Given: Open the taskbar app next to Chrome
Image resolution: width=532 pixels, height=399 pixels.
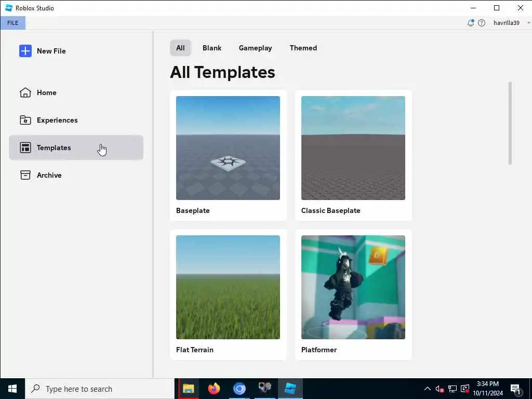Looking at the screenshot, I should pos(264,389).
